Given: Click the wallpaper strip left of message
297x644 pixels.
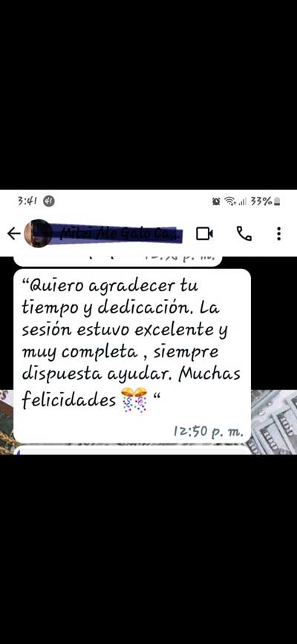Looking at the screenshot, I should [7, 422].
